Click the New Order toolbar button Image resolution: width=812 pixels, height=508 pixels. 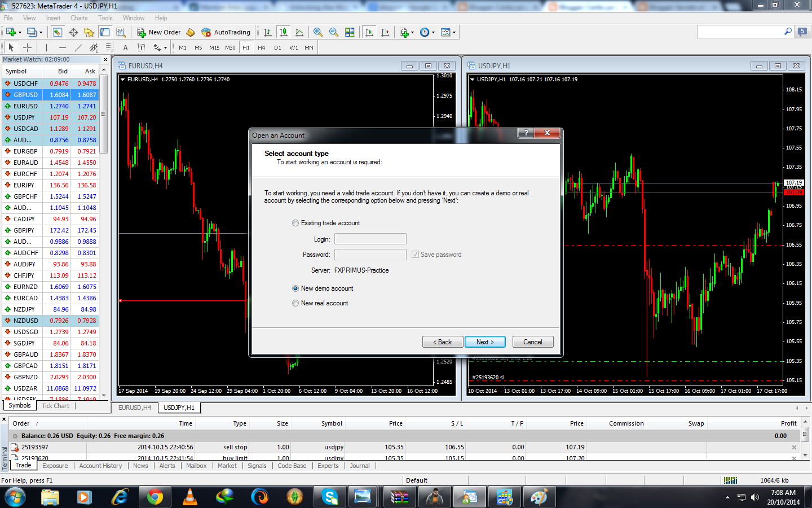point(159,32)
